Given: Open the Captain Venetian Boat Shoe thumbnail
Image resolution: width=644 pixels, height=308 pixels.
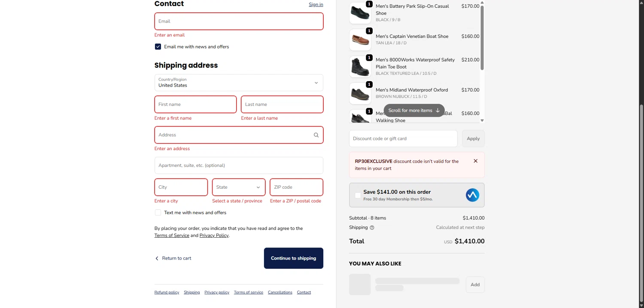Looking at the screenshot, I should (x=360, y=40).
